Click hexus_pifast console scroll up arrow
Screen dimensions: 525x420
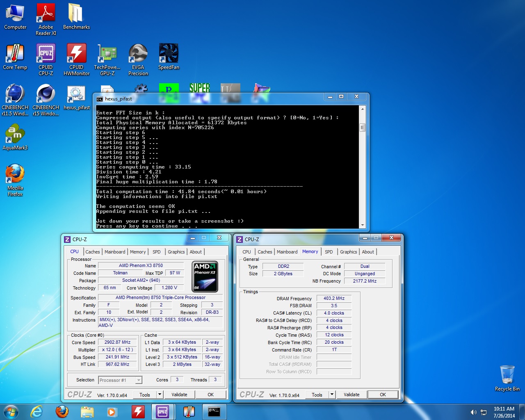tap(362, 109)
